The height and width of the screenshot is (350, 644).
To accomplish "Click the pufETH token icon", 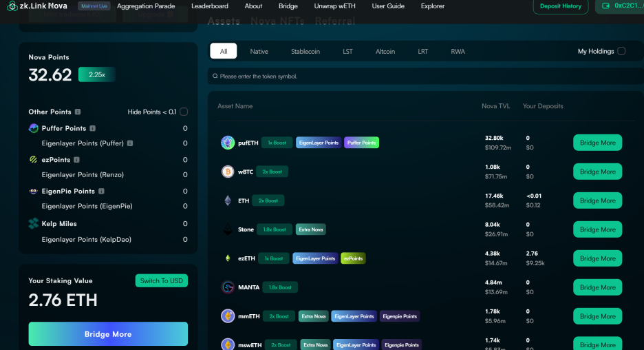I will tap(228, 143).
